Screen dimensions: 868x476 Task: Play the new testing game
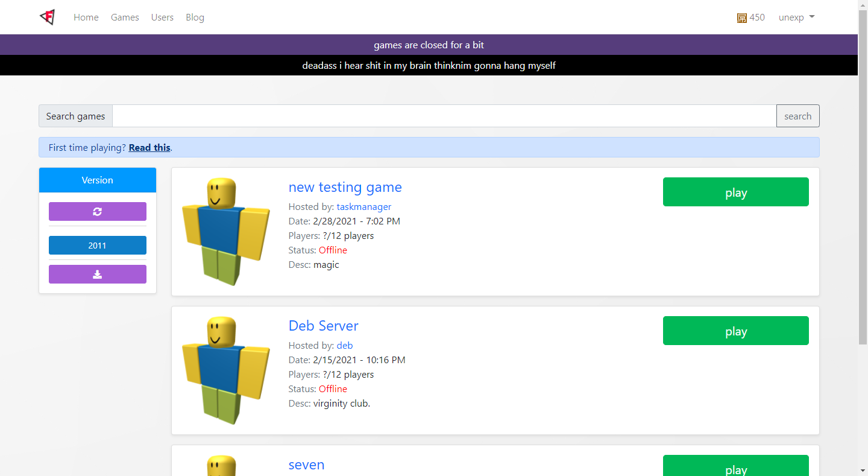pos(736,192)
